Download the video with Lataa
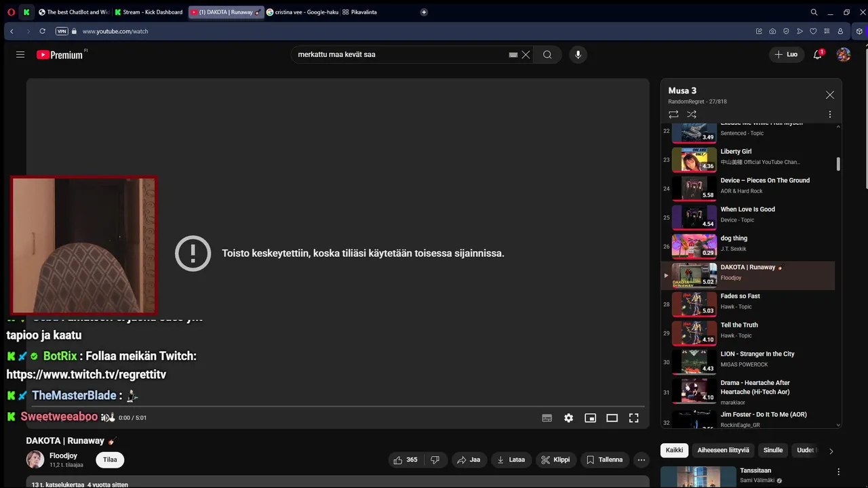 (x=511, y=460)
